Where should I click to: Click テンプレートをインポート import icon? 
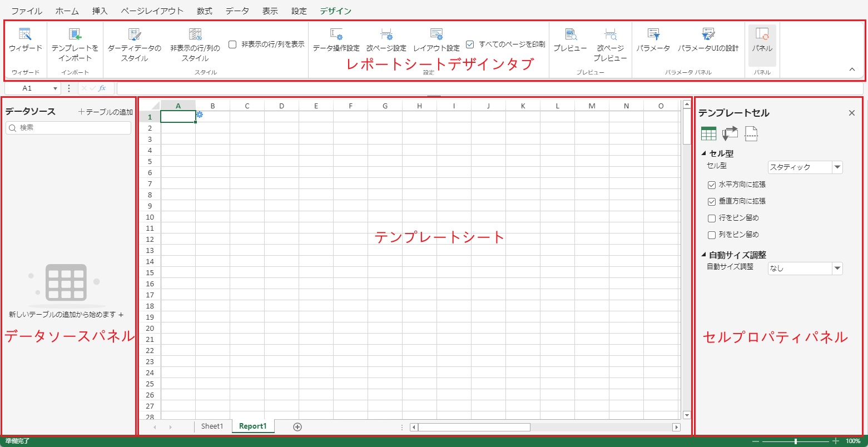pos(75,34)
